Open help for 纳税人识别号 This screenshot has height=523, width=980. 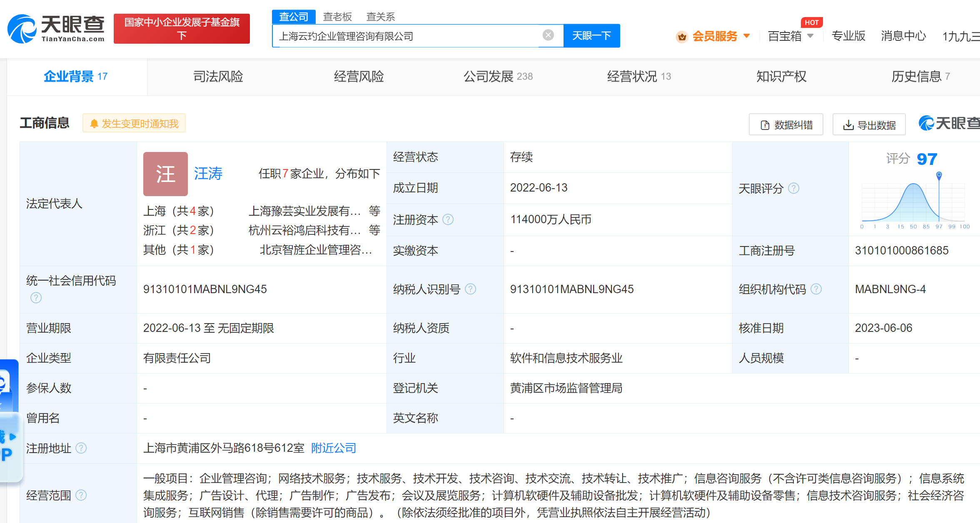point(470,289)
